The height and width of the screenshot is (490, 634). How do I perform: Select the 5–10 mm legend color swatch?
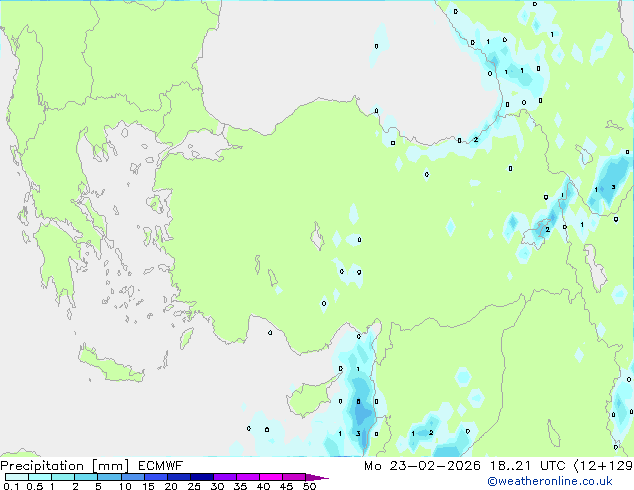pyautogui.click(x=110, y=477)
